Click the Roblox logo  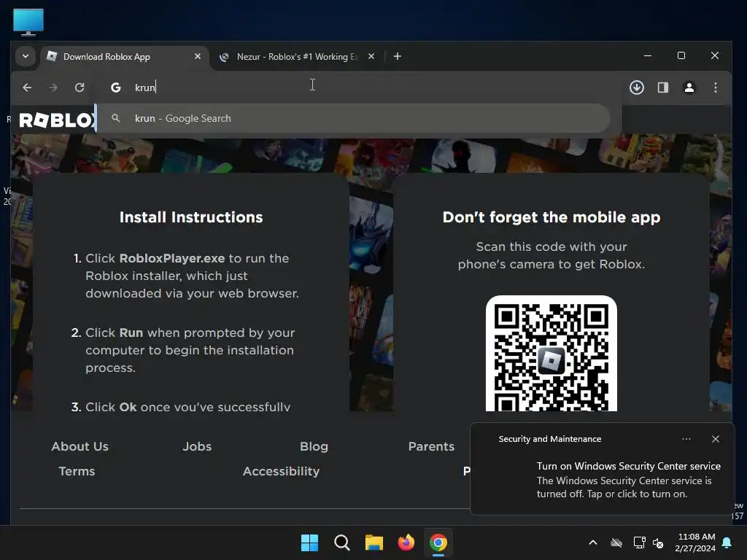(x=57, y=120)
